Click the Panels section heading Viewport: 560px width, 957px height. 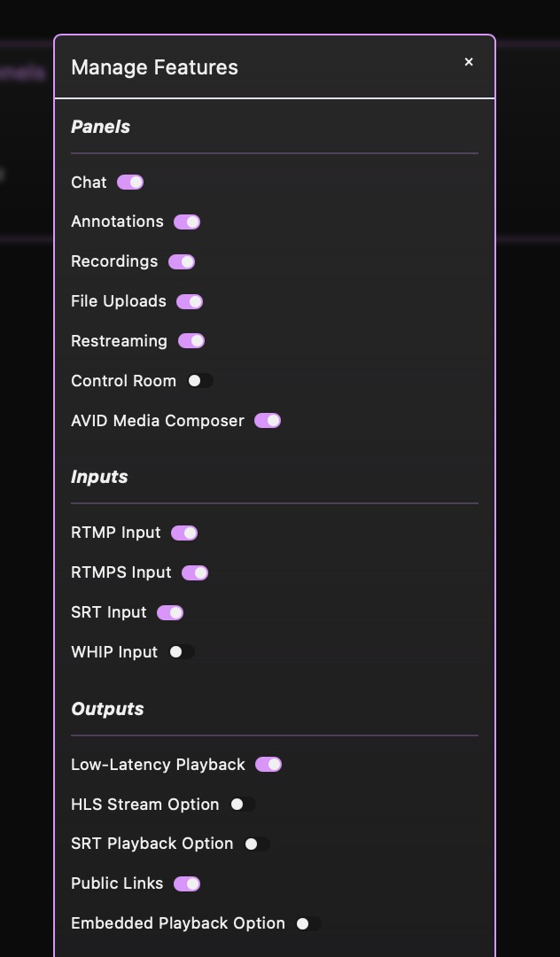tap(100, 127)
